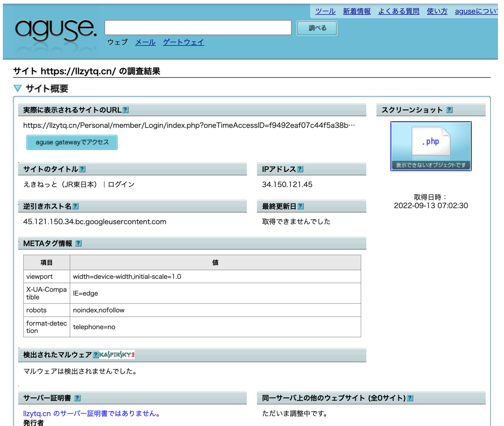Click the displayed URL text llzytq.cn/Personal/member
This screenshot has height=426, width=504.
click(189, 125)
